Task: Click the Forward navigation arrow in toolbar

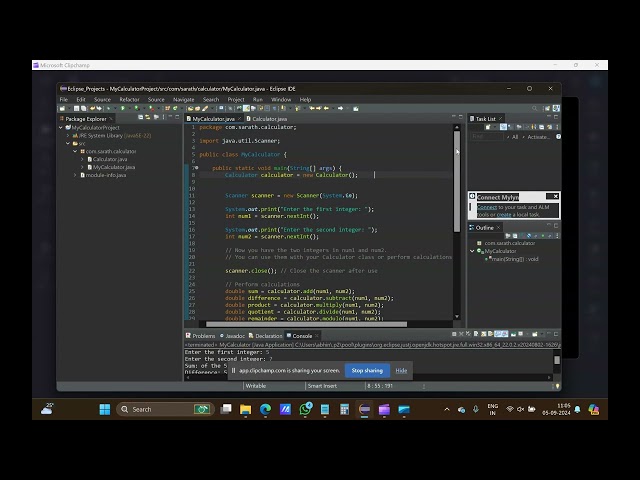Action: 340,109
